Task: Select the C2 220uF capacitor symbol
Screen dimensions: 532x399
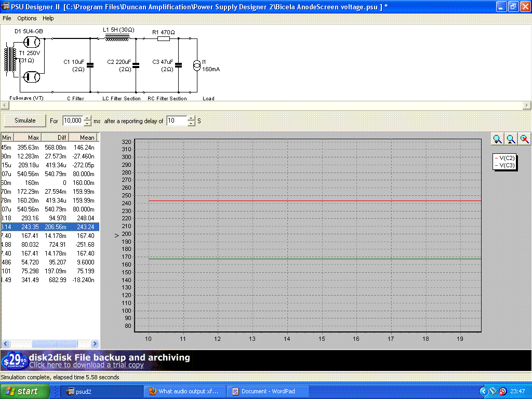Action: tap(136, 65)
